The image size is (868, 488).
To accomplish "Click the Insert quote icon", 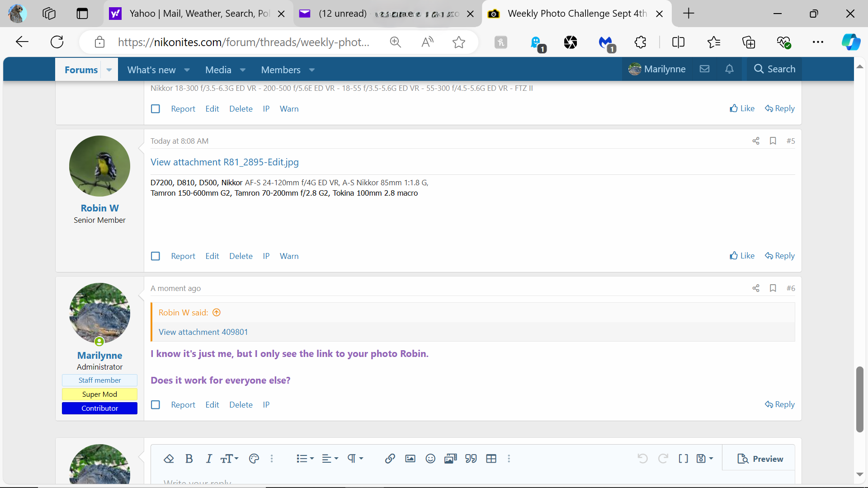I will (x=471, y=459).
